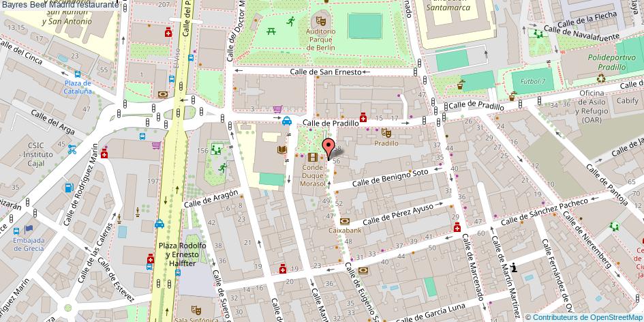644x322 pixels.
Task: Click the picnic table icon in the park
Action: click(x=271, y=31)
